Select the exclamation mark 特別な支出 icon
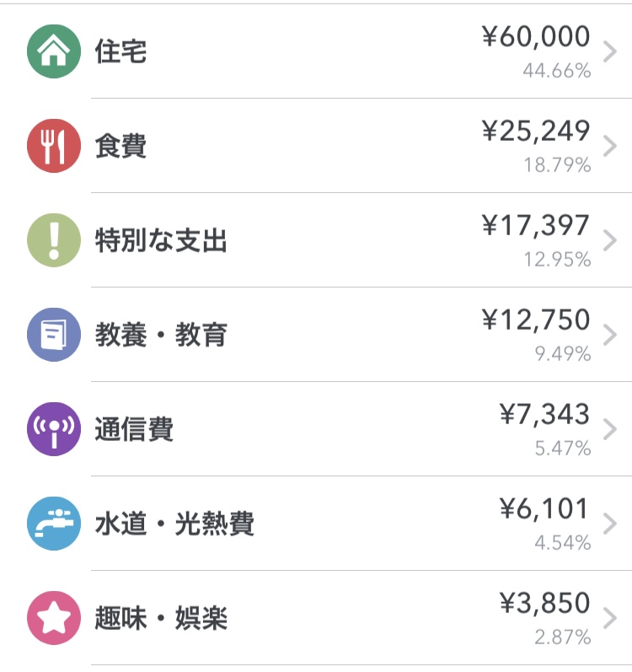Image resolution: width=632 pixels, height=672 pixels. click(54, 240)
